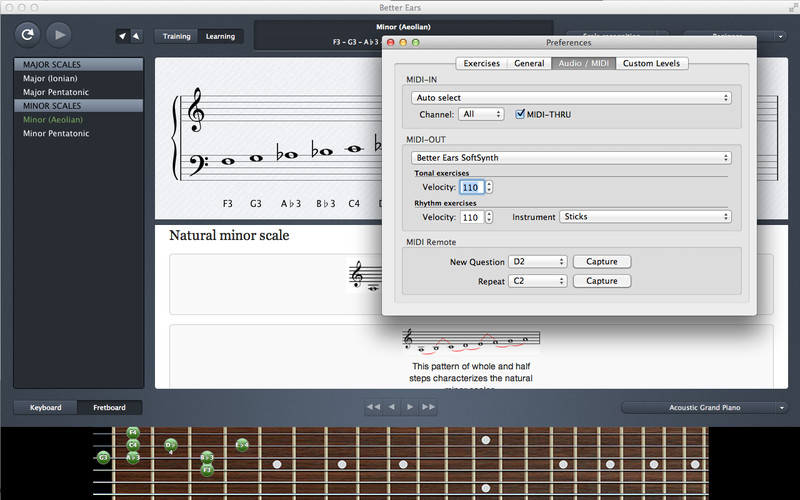Click the bass clef symbol on staff
The image size is (800, 500).
[x=198, y=164]
